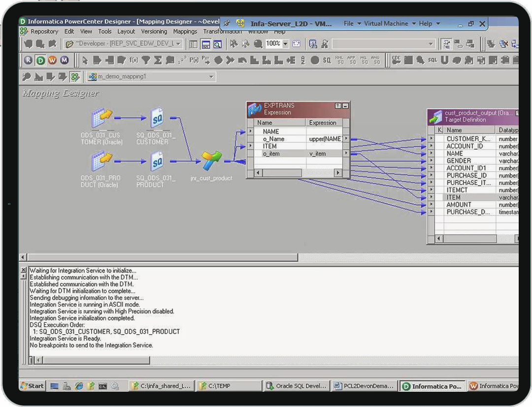Open the Mappings menu
This screenshot has width=532, height=407.
(x=185, y=31)
